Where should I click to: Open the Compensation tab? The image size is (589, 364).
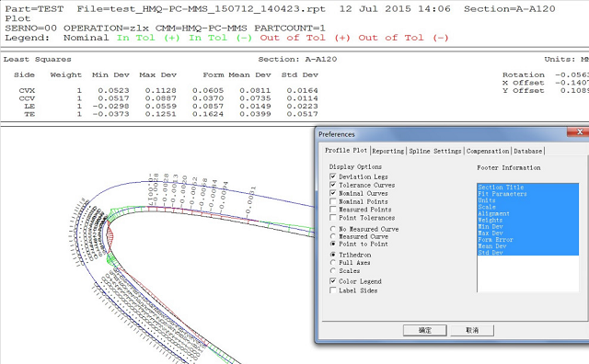pos(488,152)
